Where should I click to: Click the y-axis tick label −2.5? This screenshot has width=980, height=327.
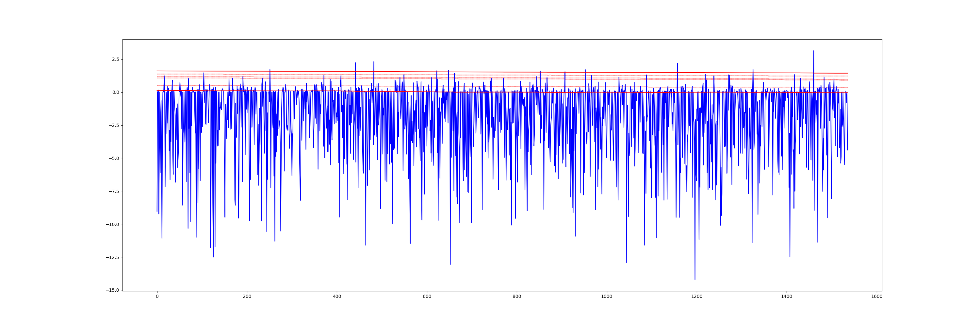pyautogui.click(x=113, y=125)
